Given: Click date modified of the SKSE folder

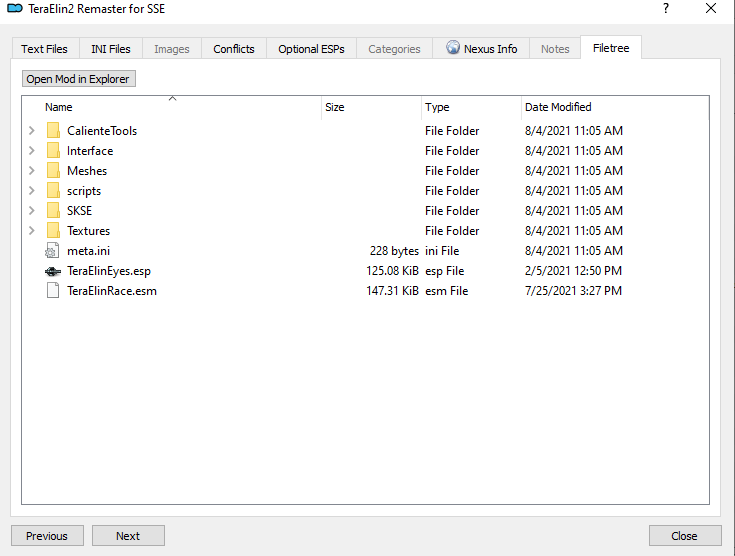Looking at the screenshot, I should click(x=574, y=211).
